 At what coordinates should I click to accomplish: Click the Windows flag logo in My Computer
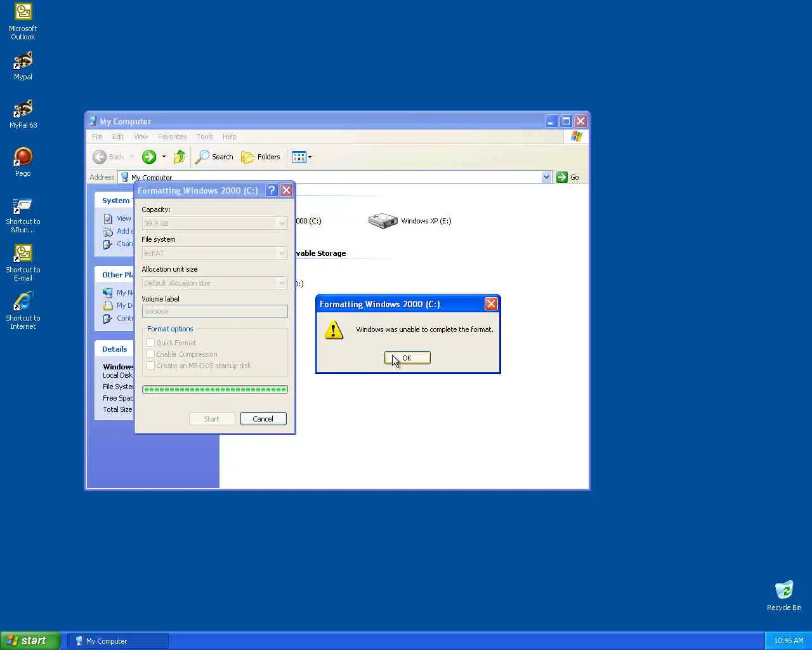coord(577,136)
